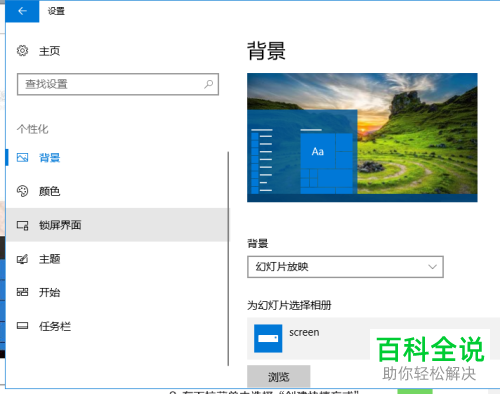The width and height of the screenshot is (500, 394).
Task: Click the lock screen monitor icon
Action: (22, 225)
